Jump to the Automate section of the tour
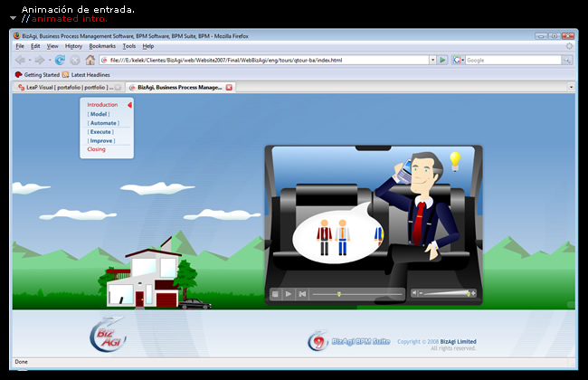This screenshot has height=380, width=588. 103,123
